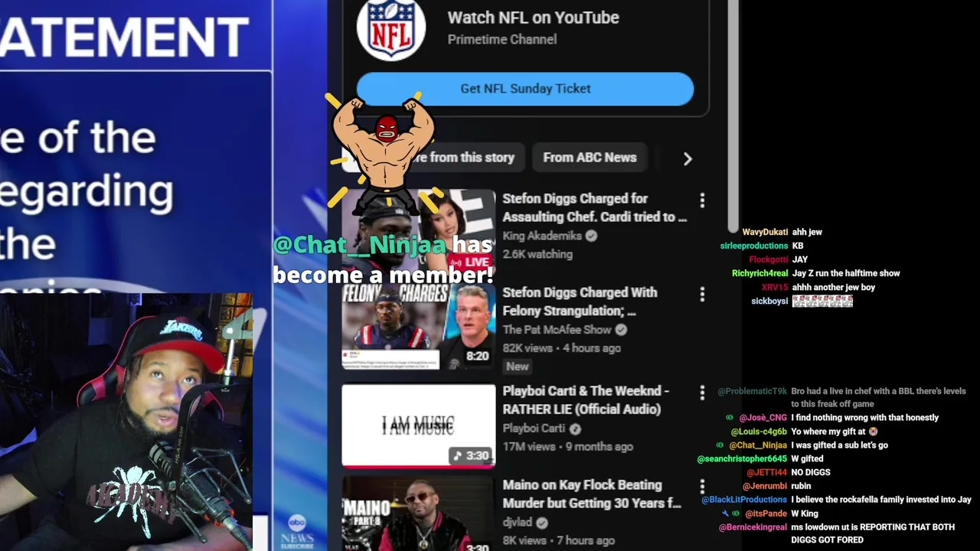980x551 pixels.
Task: Click the NFL logo icon
Action: [391, 28]
